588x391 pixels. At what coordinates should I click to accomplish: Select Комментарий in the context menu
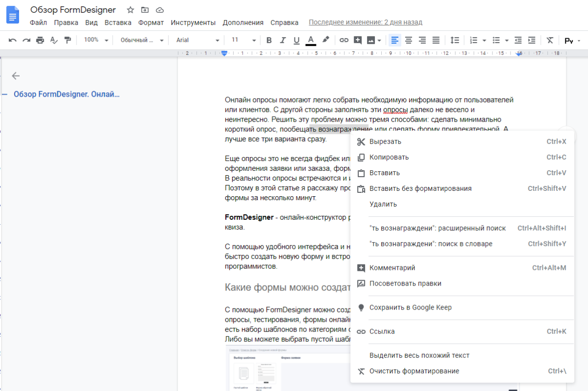click(392, 268)
